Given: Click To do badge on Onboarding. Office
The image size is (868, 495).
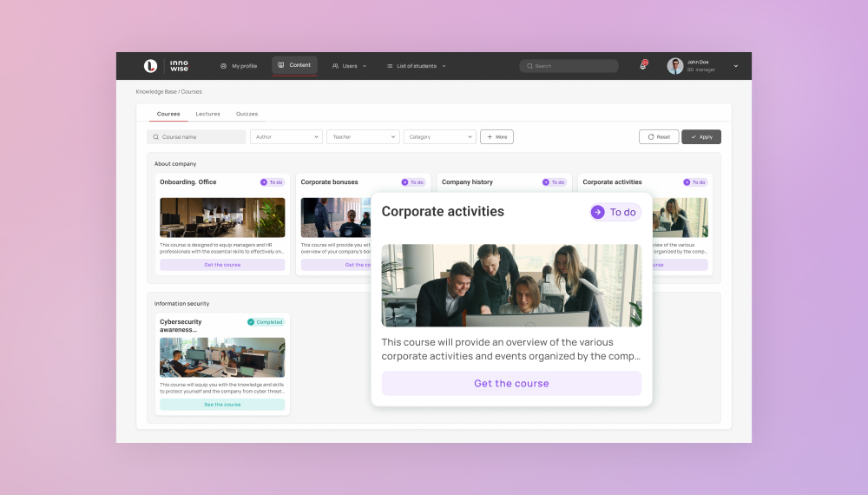Looking at the screenshot, I should (272, 182).
